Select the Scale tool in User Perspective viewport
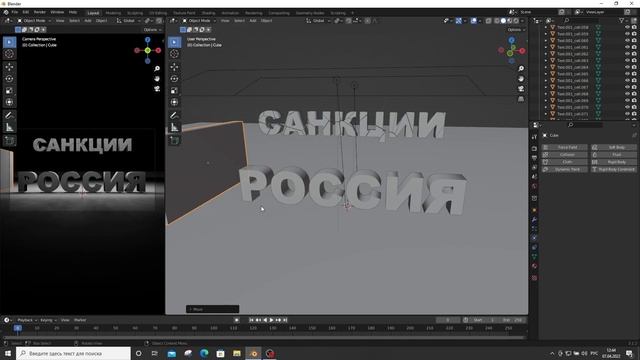This screenshot has width=640, height=360. [x=174, y=91]
